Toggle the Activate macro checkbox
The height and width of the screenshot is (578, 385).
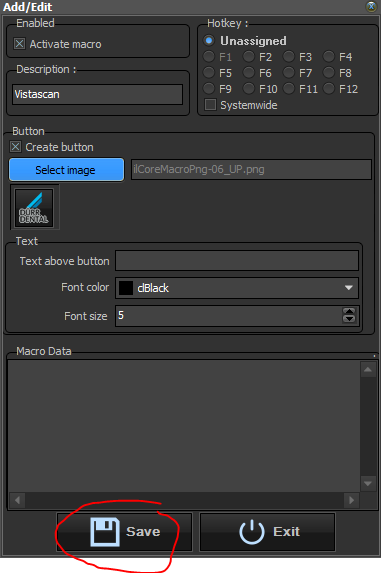point(20,44)
